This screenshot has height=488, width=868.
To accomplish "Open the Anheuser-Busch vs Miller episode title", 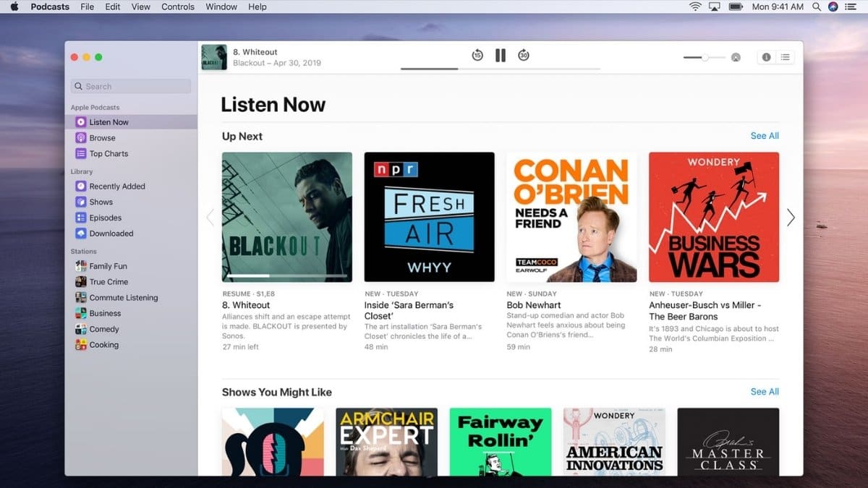I will tap(705, 311).
